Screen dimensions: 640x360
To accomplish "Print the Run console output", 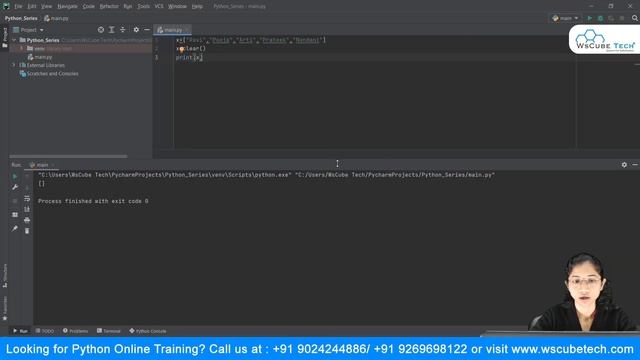I will (27, 220).
